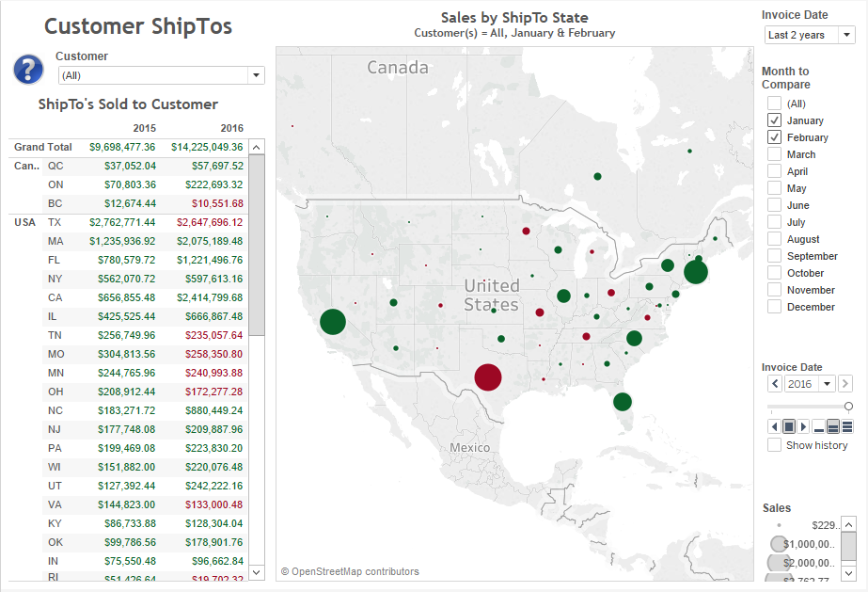Viewport: 868px width, 592px height.
Task: Set playback speed to fast
Action: pyautogui.click(x=847, y=426)
